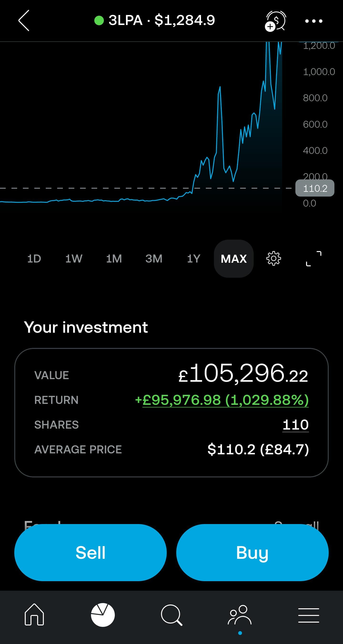The width and height of the screenshot is (343, 644).
Task: Open the three-dot more options menu
Action: tap(314, 21)
